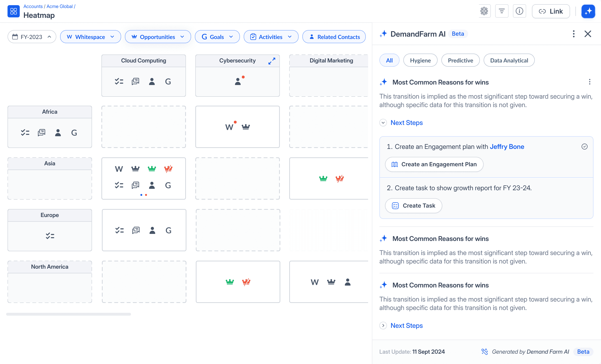
Task: Toggle the Related Contacts filter chip
Action: [334, 37]
